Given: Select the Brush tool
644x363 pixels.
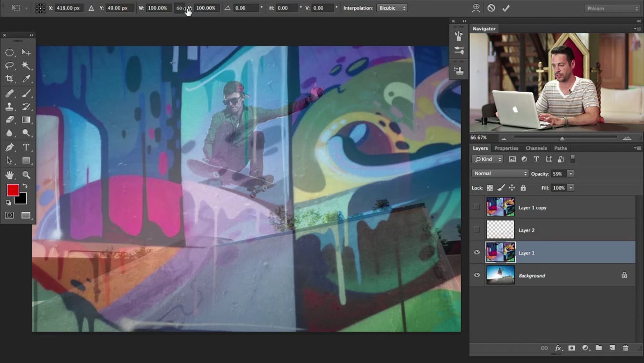Looking at the screenshot, I should tap(26, 93).
